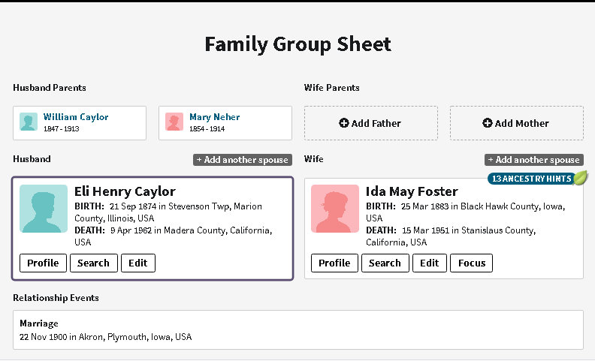Open Ida May Foster's Profile

point(334,263)
